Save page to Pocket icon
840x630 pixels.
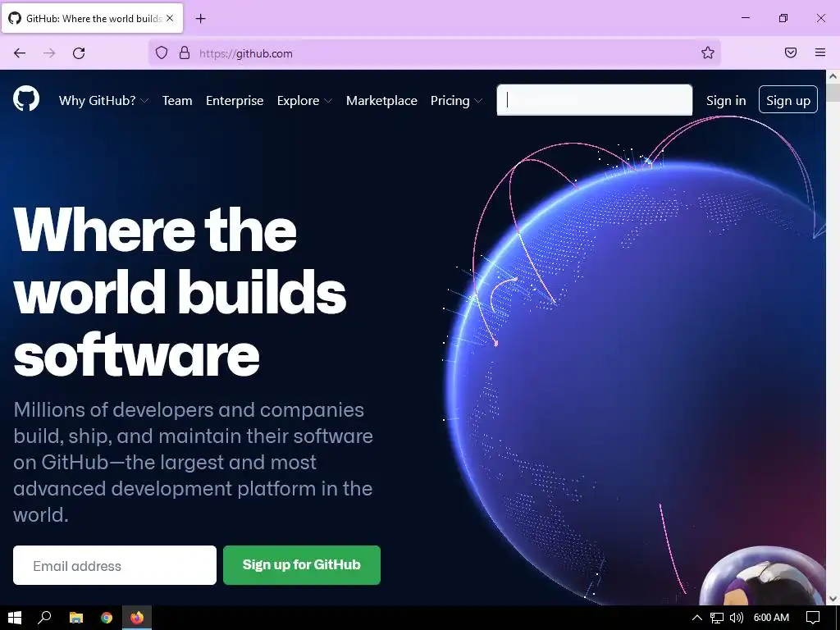pos(791,52)
